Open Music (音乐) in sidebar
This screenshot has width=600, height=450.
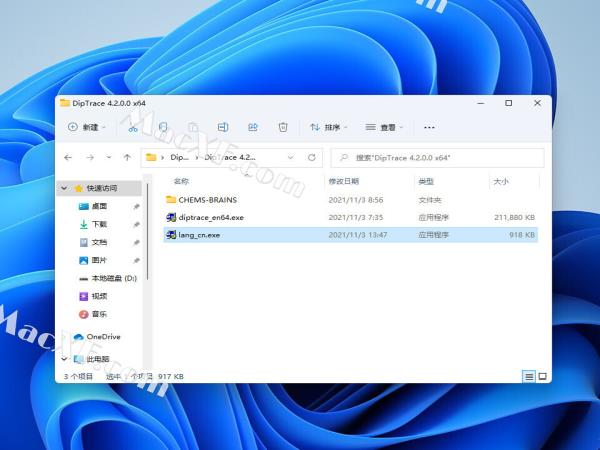pos(99,314)
